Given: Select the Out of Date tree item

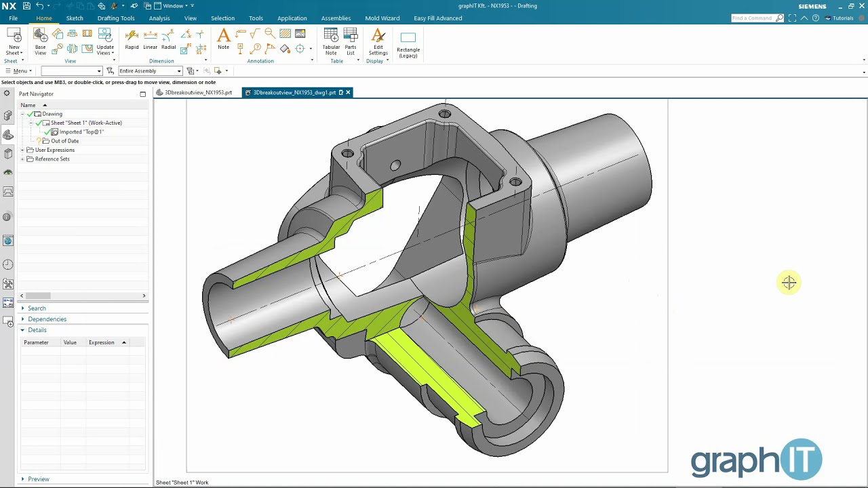Looking at the screenshot, I should pos(64,141).
